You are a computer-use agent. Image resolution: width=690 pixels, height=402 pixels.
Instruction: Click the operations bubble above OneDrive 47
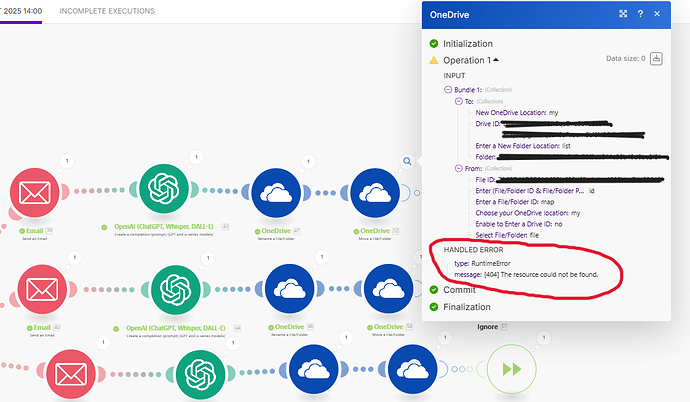[x=308, y=161]
